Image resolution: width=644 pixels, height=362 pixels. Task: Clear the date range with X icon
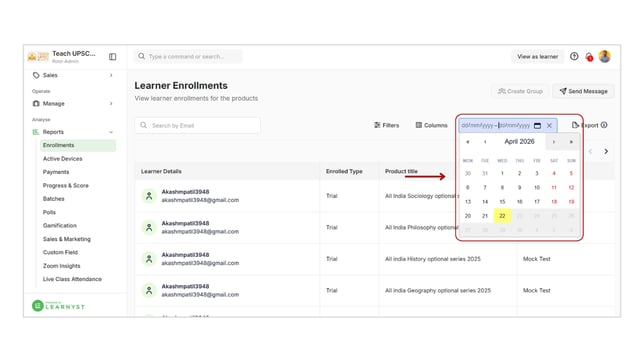click(550, 125)
